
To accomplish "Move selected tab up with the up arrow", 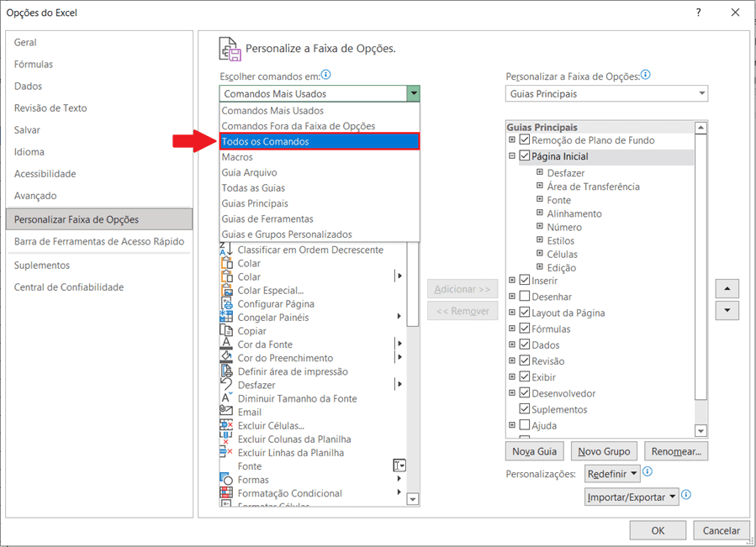I will coord(727,289).
